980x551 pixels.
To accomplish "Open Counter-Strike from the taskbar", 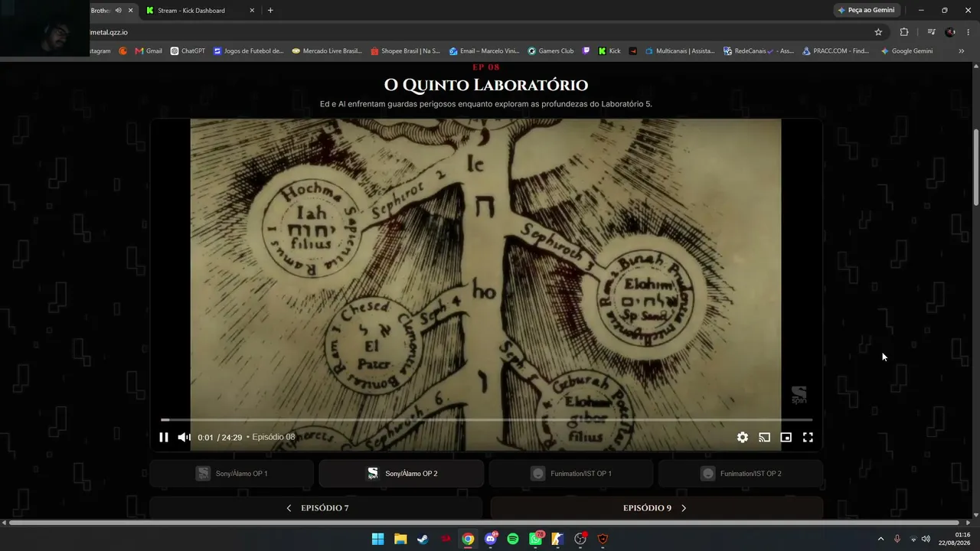I will 558,539.
